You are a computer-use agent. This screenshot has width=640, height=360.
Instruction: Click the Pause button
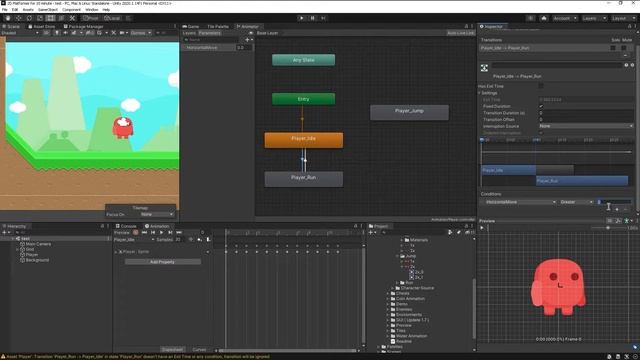[x=313, y=18]
